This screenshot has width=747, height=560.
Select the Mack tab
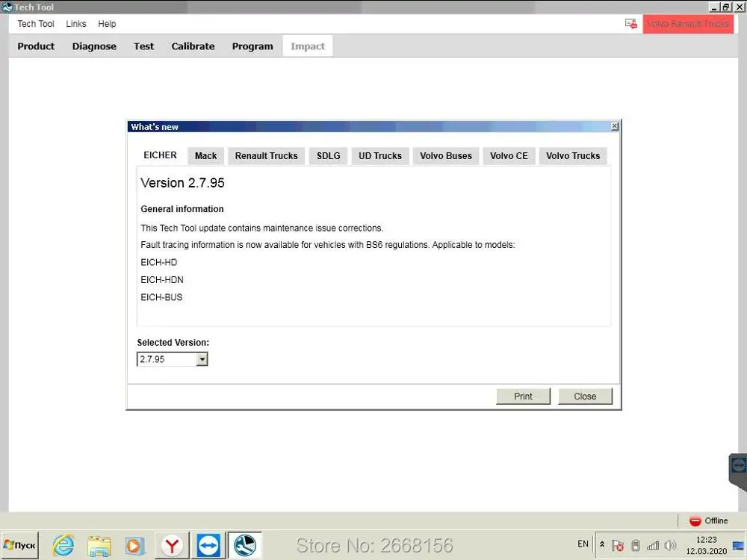(205, 156)
